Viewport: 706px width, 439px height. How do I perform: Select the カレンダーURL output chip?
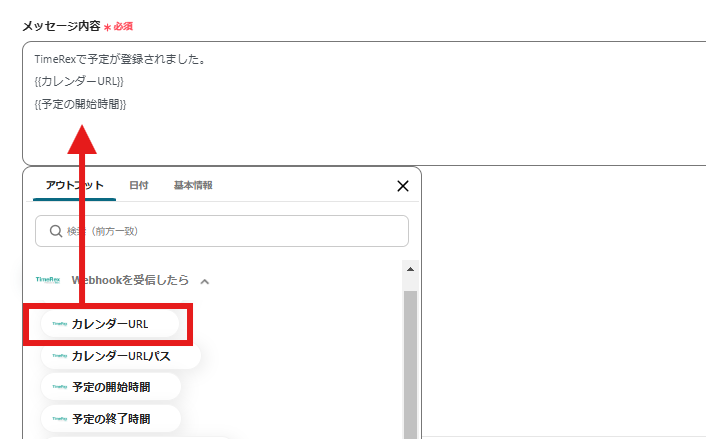pos(110,324)
